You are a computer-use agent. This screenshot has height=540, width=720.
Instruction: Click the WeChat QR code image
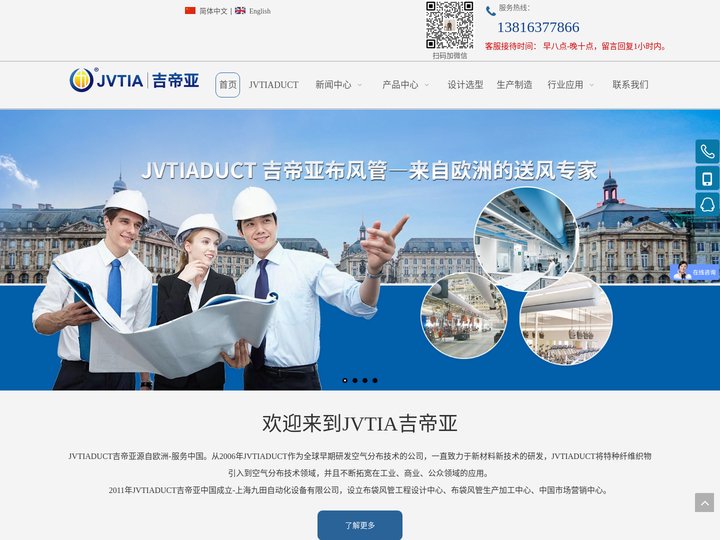tap(450, 25)
